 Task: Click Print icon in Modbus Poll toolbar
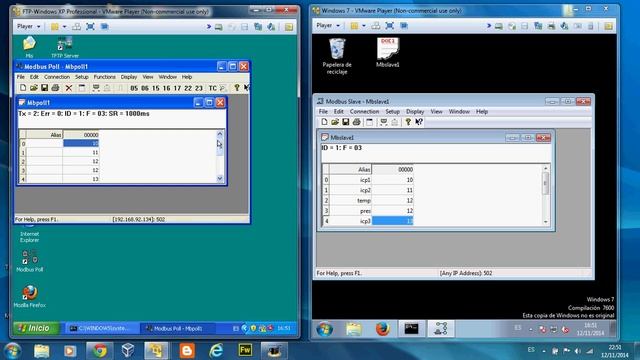pyautogui.click(x=56, y=88)
